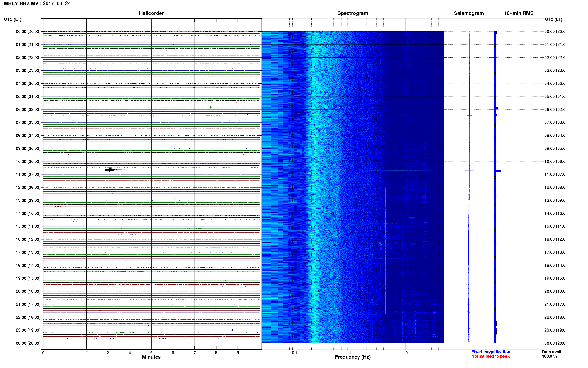Screen dimensions: 588x368
Task: Click the RMS bar just before 06:00
Action: pos(496,108)
